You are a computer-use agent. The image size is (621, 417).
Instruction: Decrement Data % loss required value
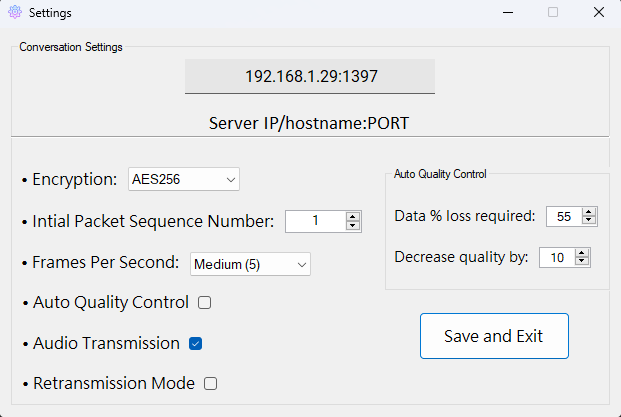[x=589, y=220]
